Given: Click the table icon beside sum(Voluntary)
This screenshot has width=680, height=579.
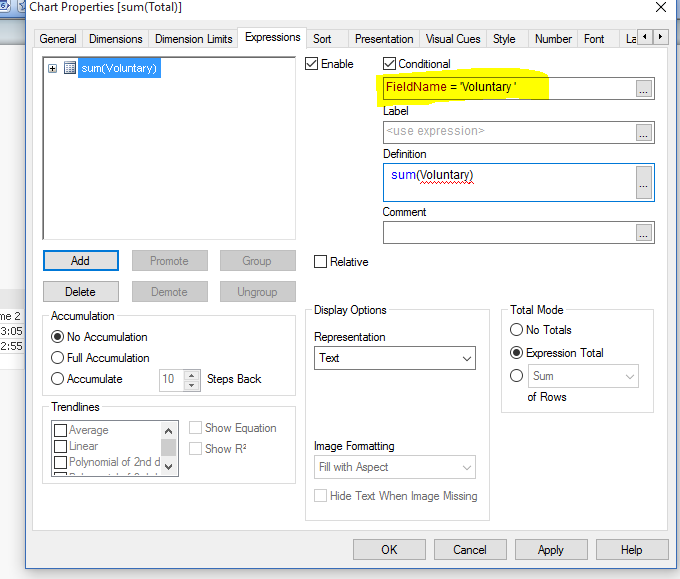Looking at the screenshot, I should point(70,68).
